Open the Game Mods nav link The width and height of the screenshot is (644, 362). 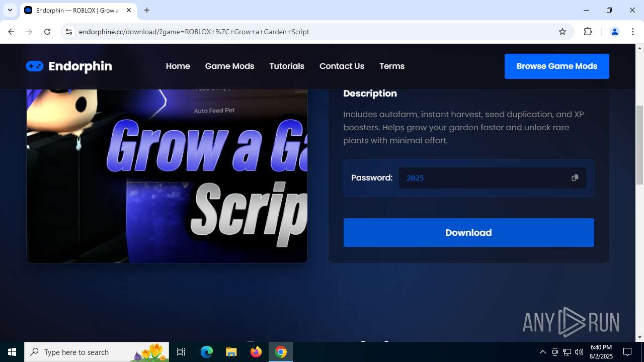point(229,66)
